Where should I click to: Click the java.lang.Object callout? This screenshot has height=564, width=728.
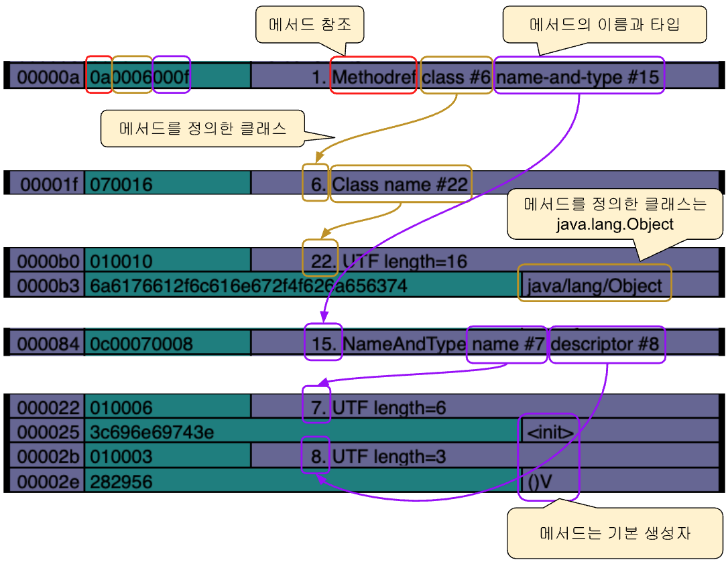615,214
